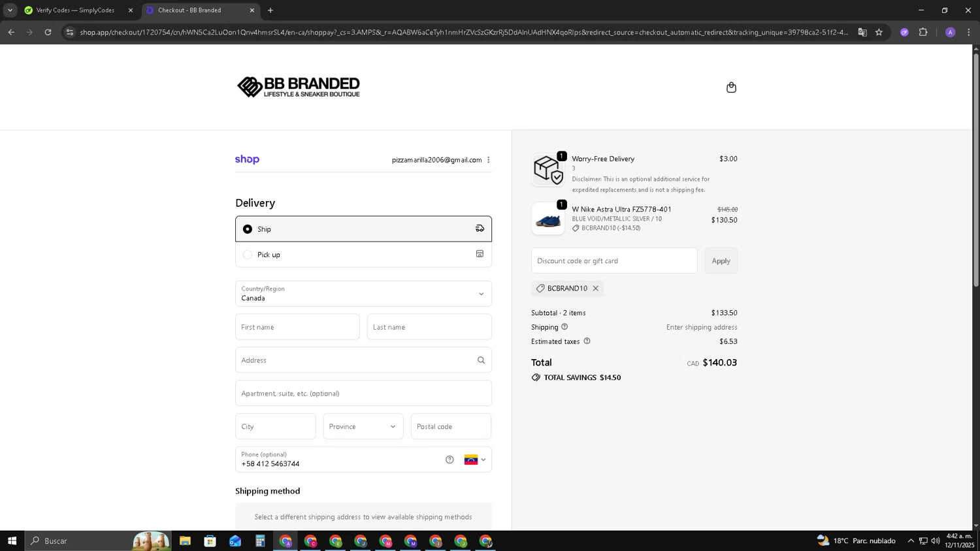The image size is (980, 551).
Task: View site information icon in address bar
Action: 70,32
